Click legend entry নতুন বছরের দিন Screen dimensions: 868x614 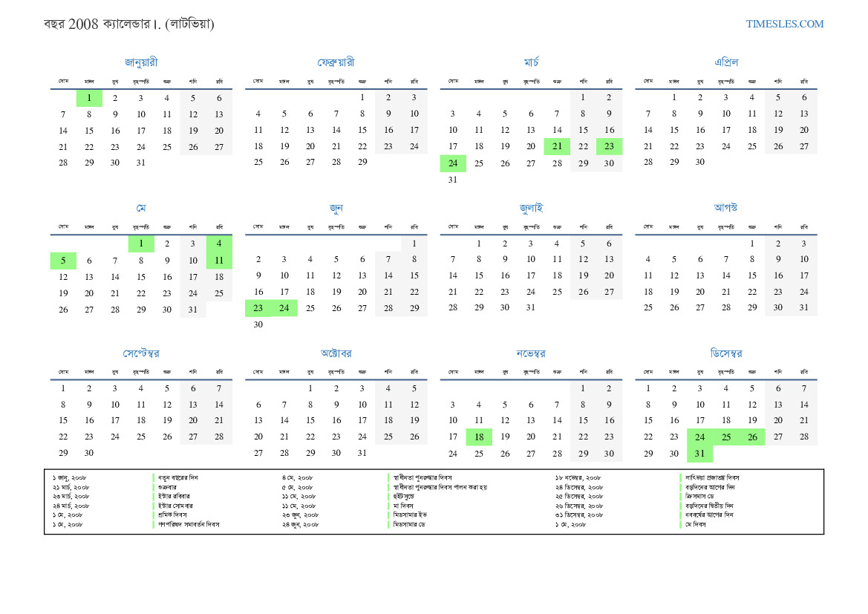point(177,478)
